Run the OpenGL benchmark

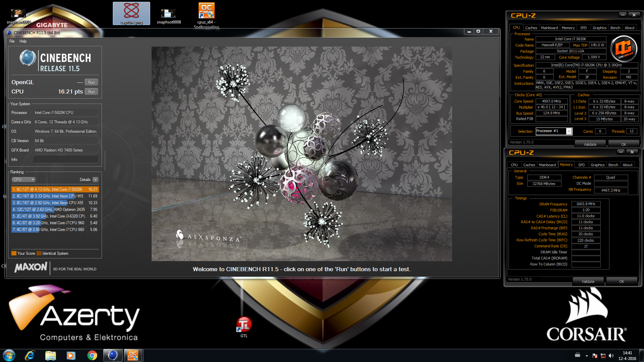click(x=91, y=82)
